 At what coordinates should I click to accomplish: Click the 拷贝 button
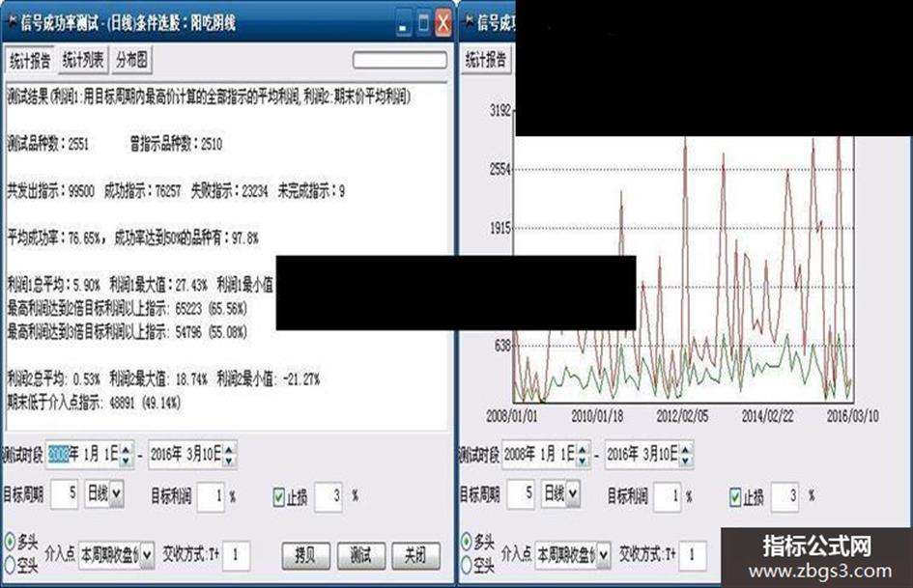305,555
